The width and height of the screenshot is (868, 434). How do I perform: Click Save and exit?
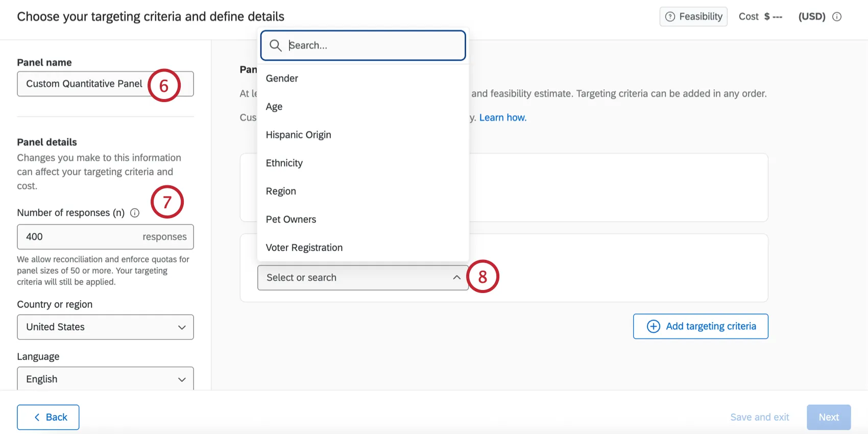pos(759,417)
